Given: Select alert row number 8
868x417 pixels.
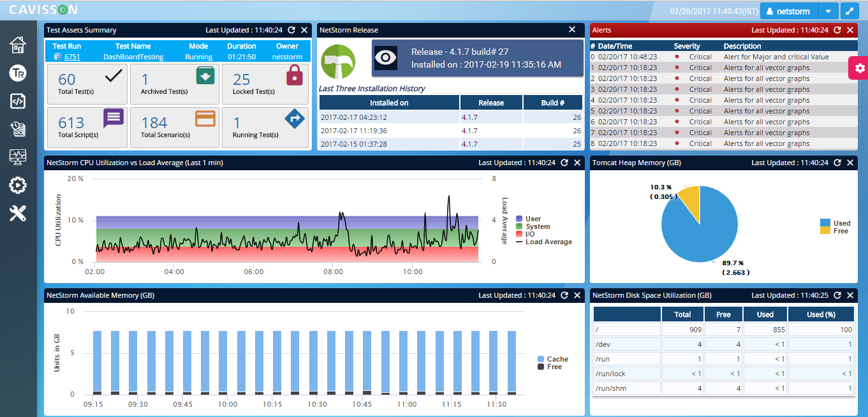Looking at the screenshot, I should tap(724, 143).
